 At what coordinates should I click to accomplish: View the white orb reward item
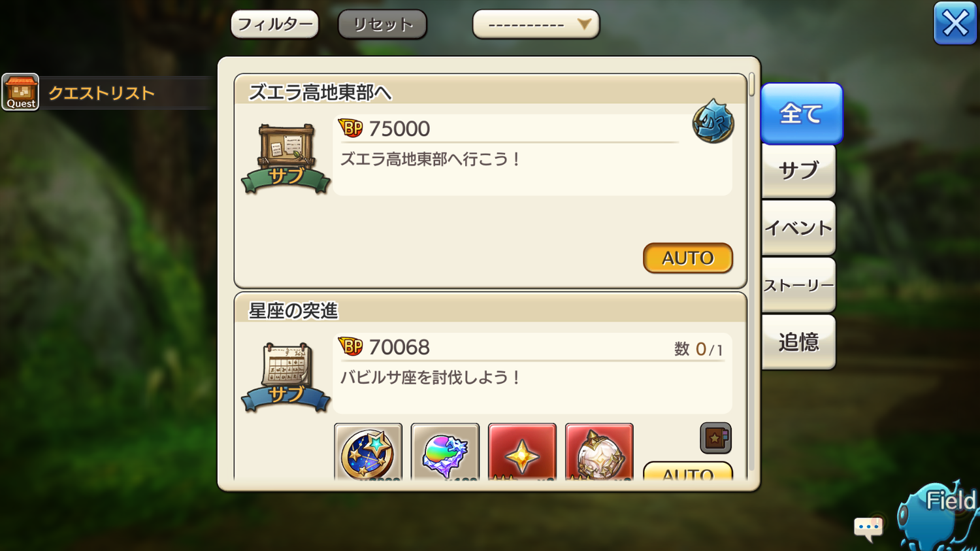point(599,452)
